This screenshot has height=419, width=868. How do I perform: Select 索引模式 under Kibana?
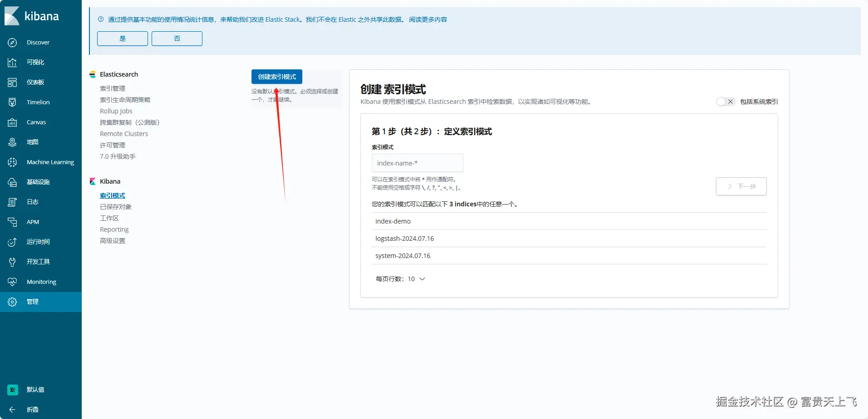113,195
